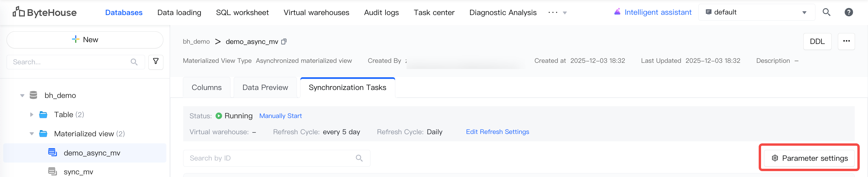Switch to the Data Preview tab
Image resolution: width=868 pixels, height=177 pixels.
pyautogui.click(x=265, y=88)
